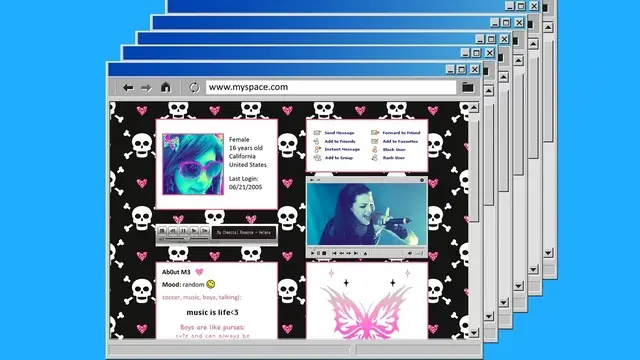The image size is (640, 360).
Task: Open the Add to Group link
Action: (339, 158)
